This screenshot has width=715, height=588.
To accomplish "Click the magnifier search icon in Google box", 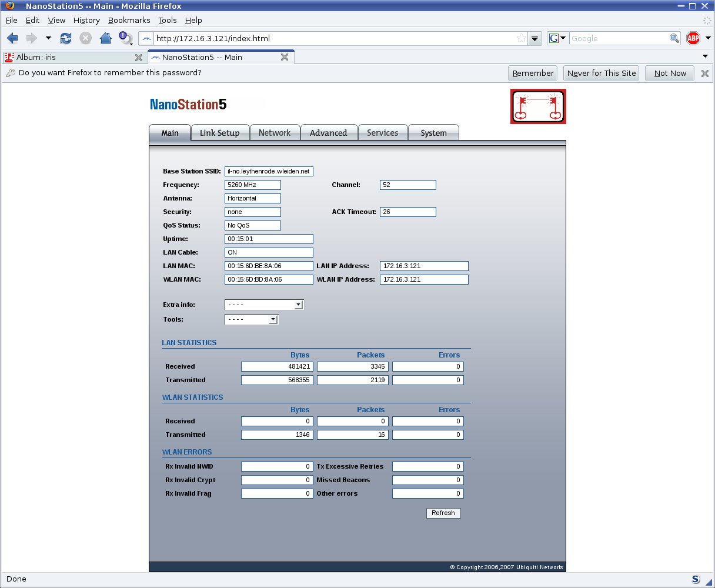I will tap(674, 38).
